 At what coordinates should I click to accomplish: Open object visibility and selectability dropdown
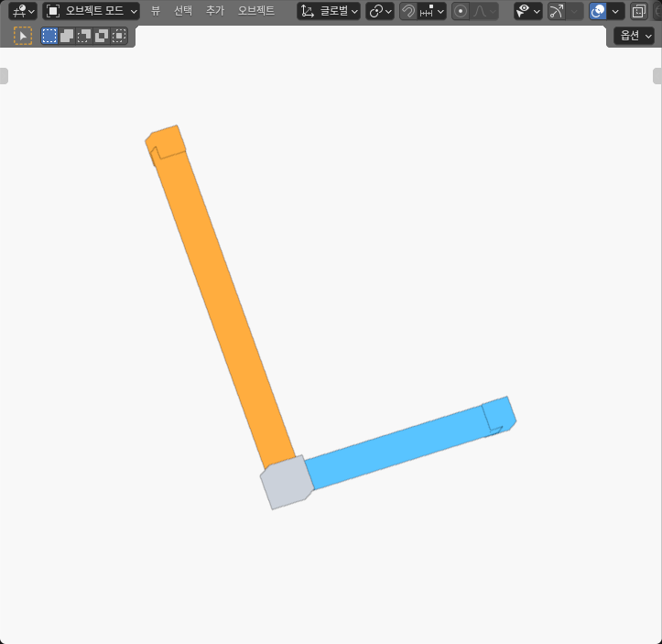point(528,11)
